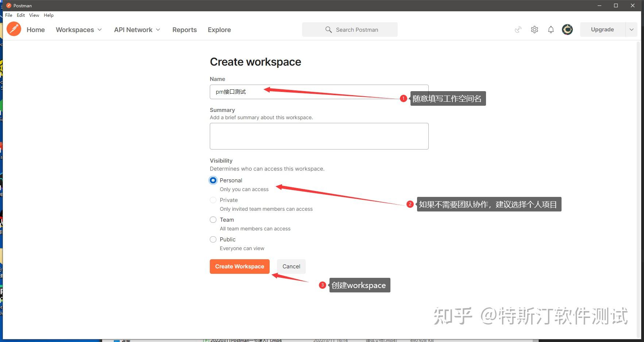The image size is (644, 342).
Task: Select the Public visibility option
Action: click(x=213, y=240)
